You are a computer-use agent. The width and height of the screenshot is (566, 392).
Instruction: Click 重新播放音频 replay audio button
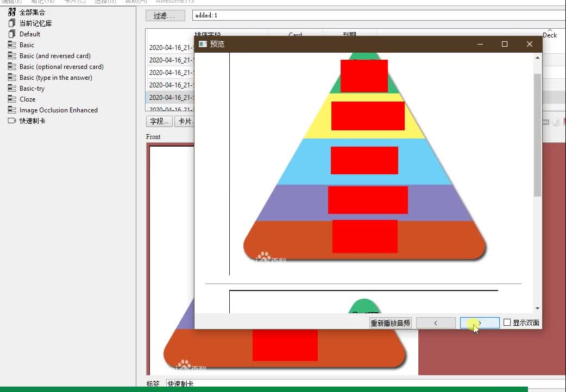(391, 323)
